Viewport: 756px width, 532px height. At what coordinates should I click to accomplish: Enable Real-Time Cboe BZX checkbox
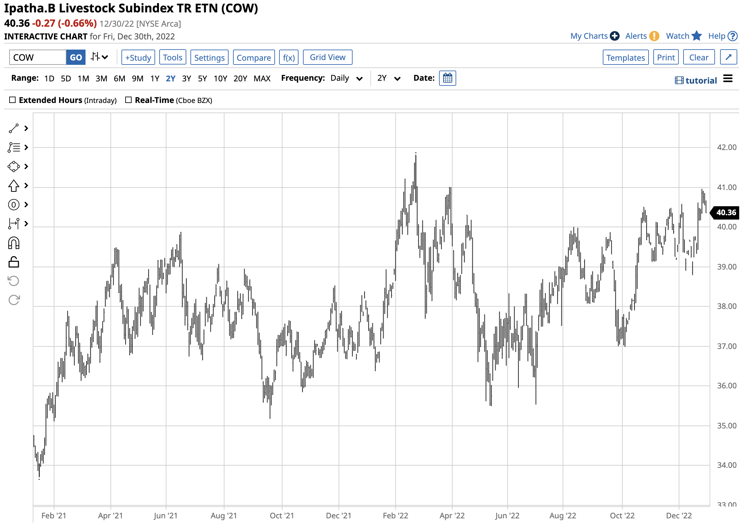[129, 100]
